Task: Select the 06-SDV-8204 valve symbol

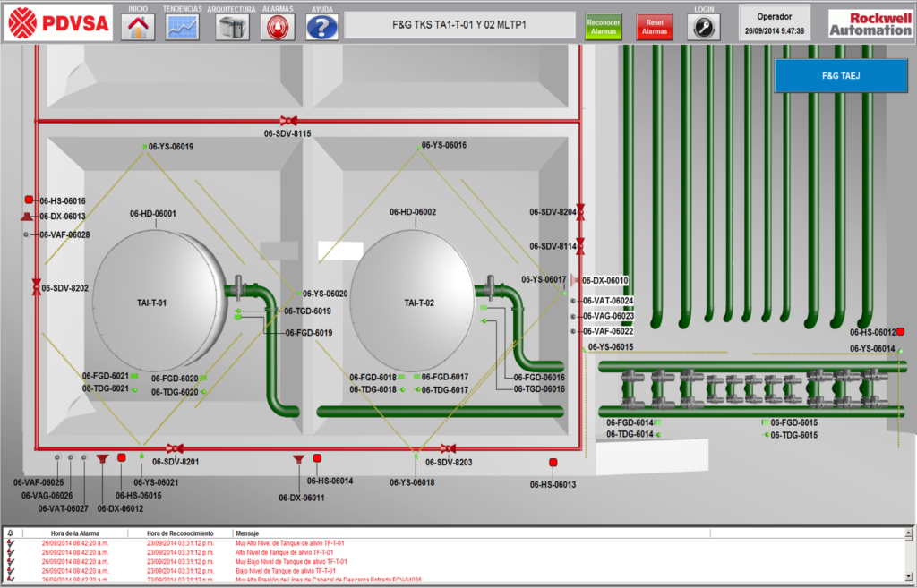Action: pos(580,212)
